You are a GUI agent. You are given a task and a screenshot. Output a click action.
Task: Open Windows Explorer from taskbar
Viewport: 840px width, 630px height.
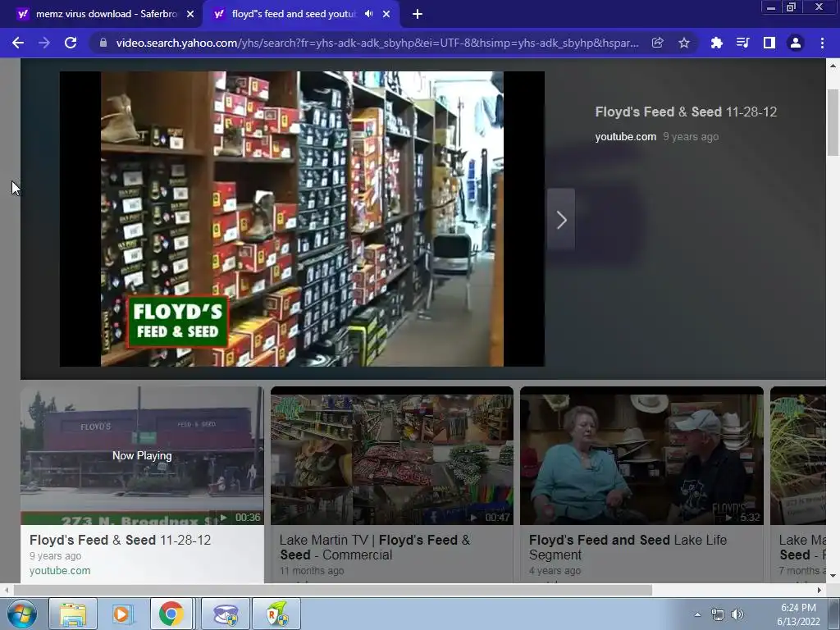click(73, 614)
